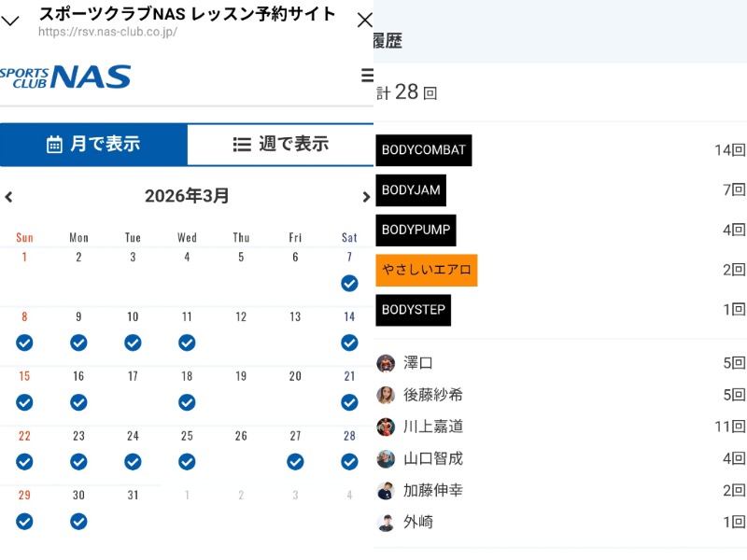Viewport: 747px width, 560px height.
Task: Click the checkmark on March 7
Action: pyautogui.click(x=349, y=283)
